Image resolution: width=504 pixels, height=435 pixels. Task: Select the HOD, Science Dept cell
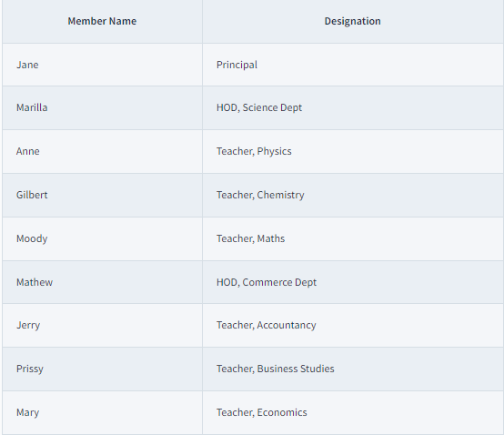point(353,107)
